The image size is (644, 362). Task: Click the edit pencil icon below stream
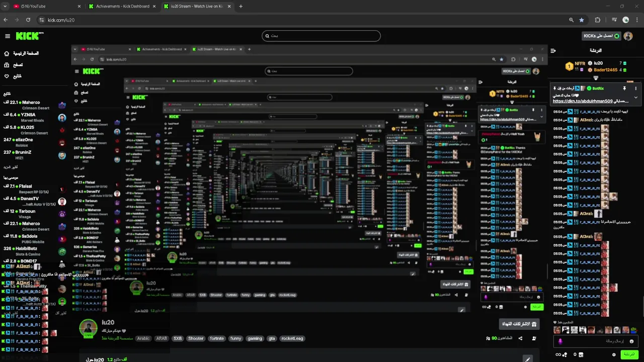click(527, 359)
